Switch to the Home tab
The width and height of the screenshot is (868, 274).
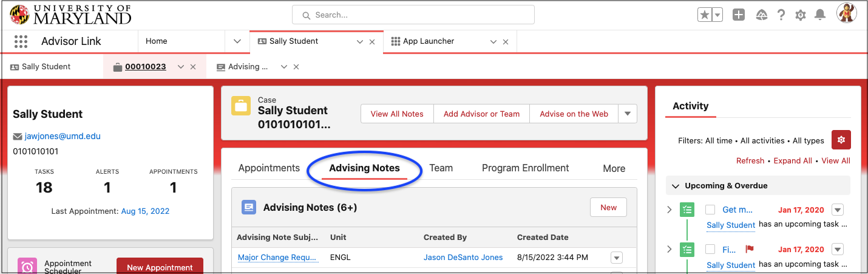[x=157, y=41]
